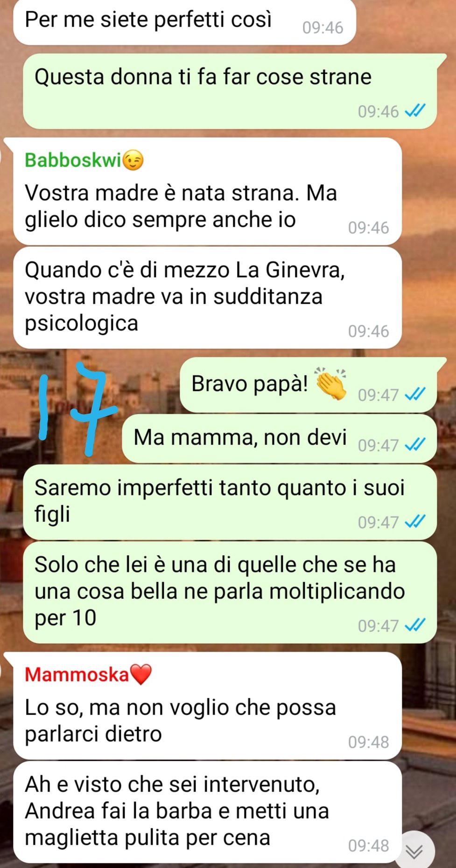Select message mentioning La Ginevra
The height and width of the screenshot is (868, 456).
coord(208,297)
